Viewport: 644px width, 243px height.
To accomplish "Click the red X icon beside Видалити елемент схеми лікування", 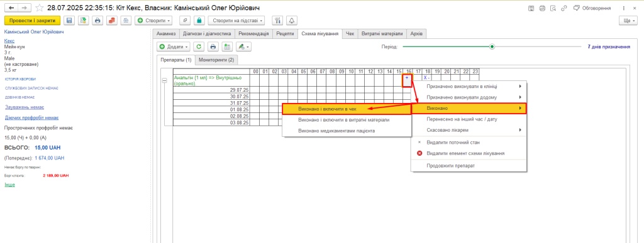I will tap(419, 153).
